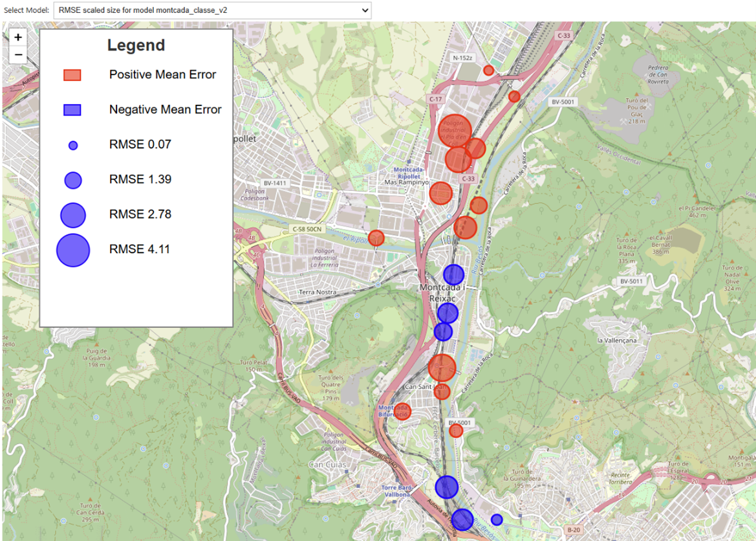Click the small blue marker near Riu Besòs at bottom

pos(497,519)
